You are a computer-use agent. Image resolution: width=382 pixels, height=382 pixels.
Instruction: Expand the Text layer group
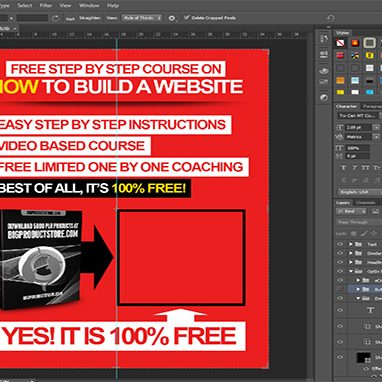point(351,244)
